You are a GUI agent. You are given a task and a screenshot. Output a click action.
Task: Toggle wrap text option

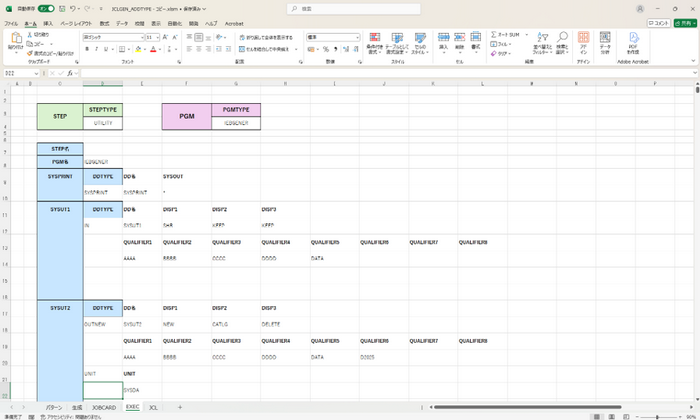pyautogui.click(x=266, y=37)
